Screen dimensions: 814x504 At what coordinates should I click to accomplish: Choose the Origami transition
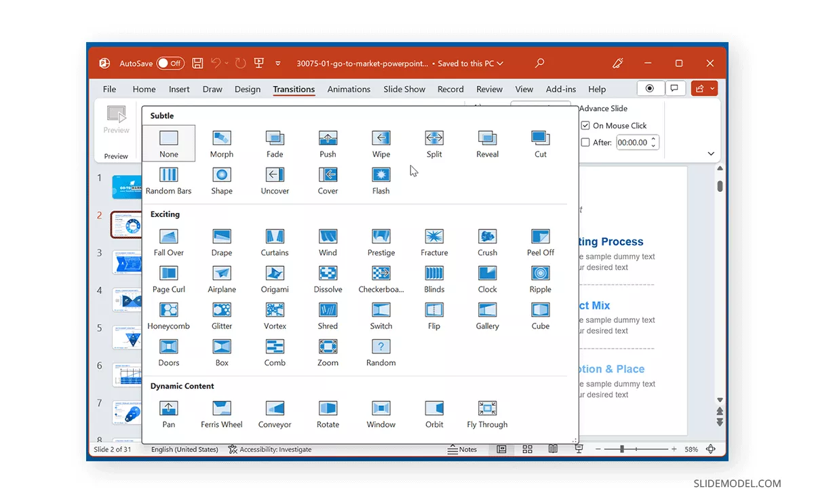tap(275, 278)
